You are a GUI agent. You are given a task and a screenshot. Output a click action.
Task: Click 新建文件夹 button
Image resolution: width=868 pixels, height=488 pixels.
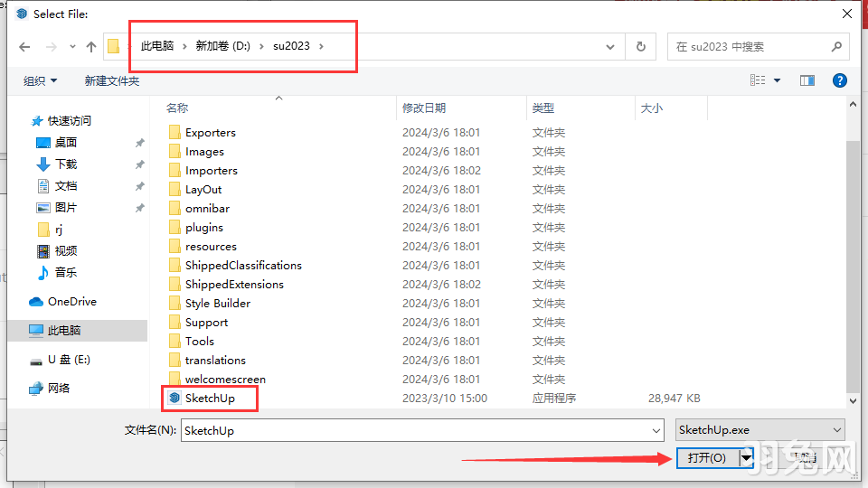(112, 80)
